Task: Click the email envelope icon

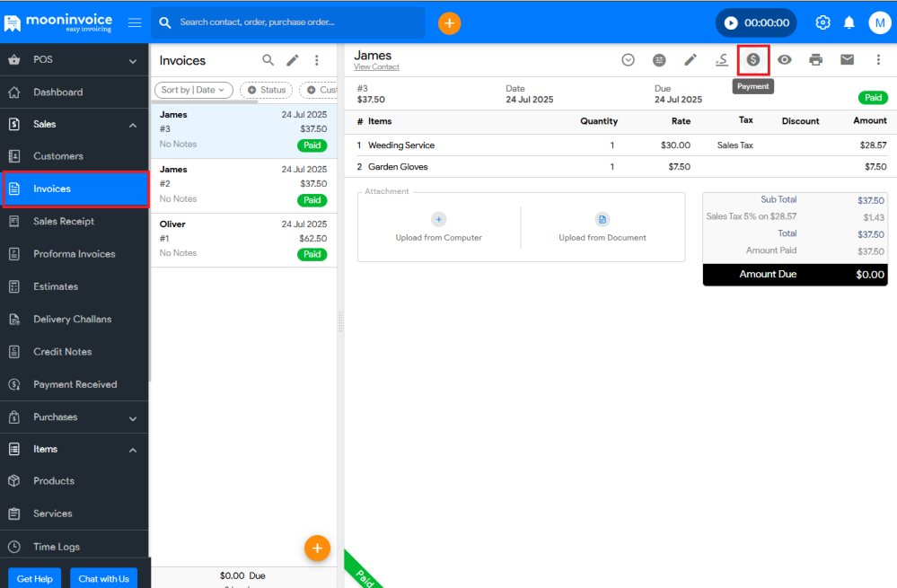Action: click(x=847, y=60)
